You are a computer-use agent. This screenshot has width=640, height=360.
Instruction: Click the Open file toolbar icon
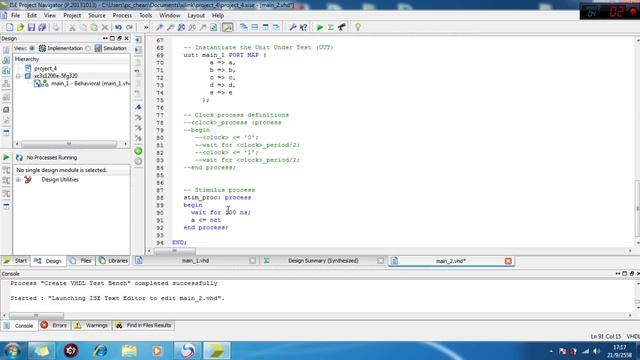pos(20,27)
